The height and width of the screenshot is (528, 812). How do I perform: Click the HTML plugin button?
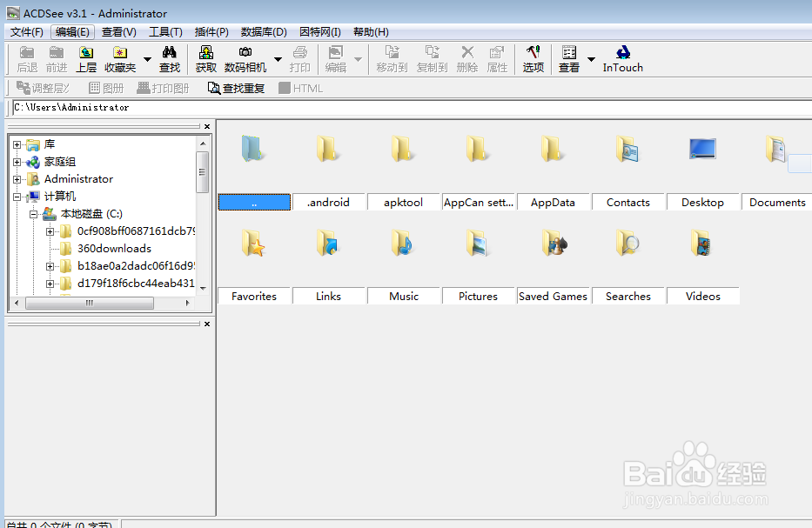300,88
